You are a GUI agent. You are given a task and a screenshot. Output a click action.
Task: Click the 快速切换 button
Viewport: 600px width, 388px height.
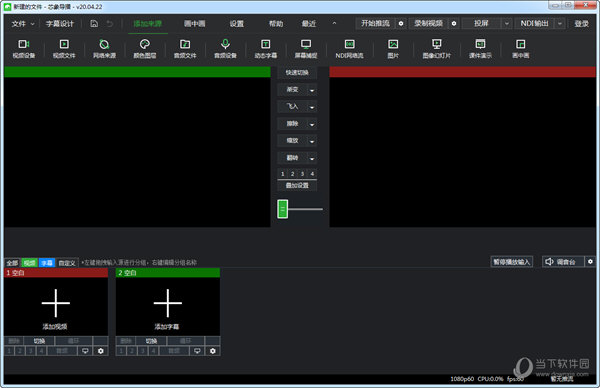point(297,73)
